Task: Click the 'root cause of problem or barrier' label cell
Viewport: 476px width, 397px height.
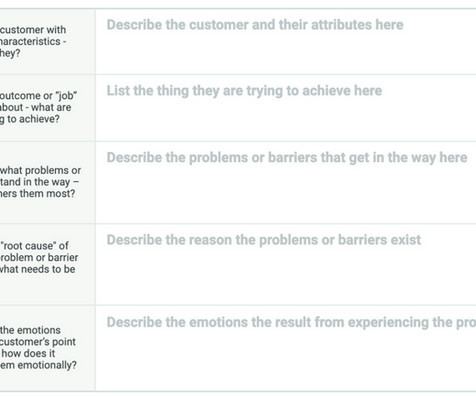Action: (47, 264)
